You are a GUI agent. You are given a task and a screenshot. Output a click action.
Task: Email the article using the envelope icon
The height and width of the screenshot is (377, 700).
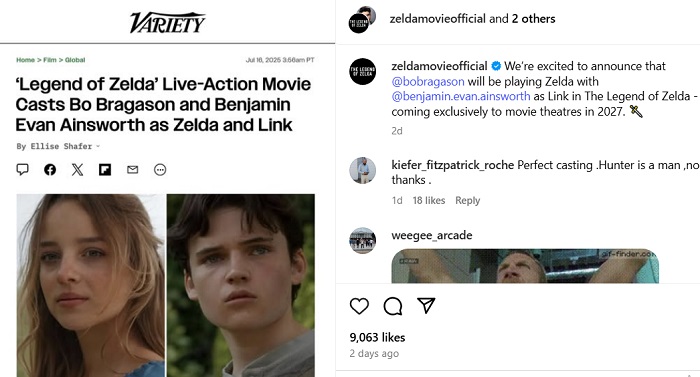133,169
